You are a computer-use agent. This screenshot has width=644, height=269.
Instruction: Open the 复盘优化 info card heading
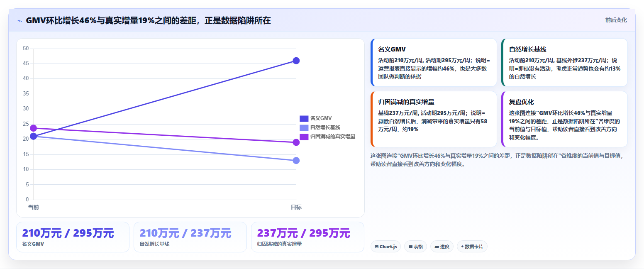[x=522, y=102]
